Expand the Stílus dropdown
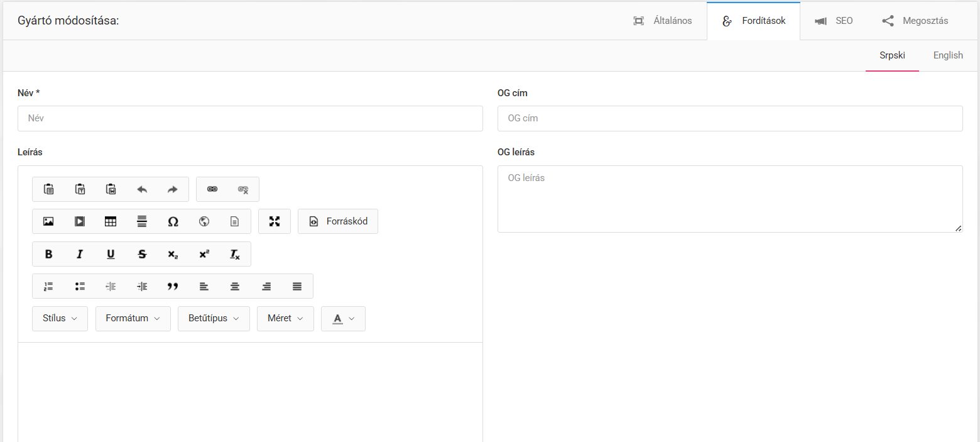The image size is (980, 442). pyautogui.click(x=60, y=318)
